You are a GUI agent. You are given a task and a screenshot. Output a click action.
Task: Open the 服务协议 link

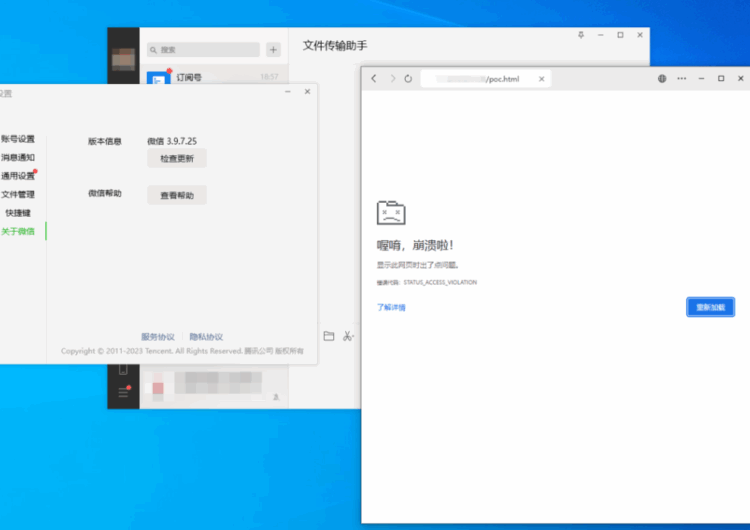pos(158,337)
